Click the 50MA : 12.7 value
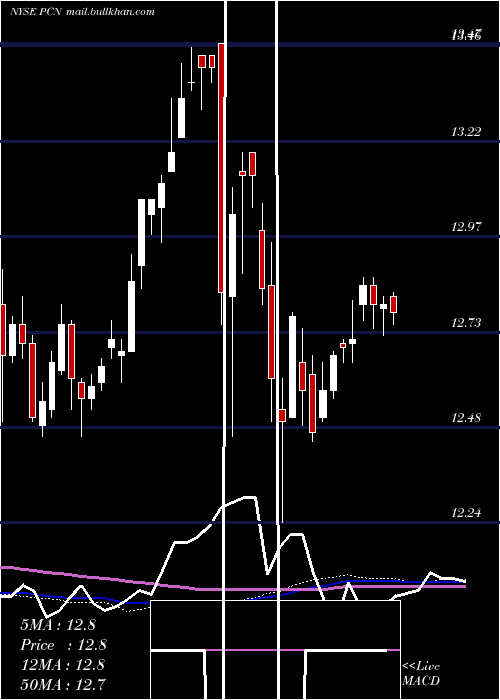This screenshot has width=500, height=700. [x=63, y=685]
